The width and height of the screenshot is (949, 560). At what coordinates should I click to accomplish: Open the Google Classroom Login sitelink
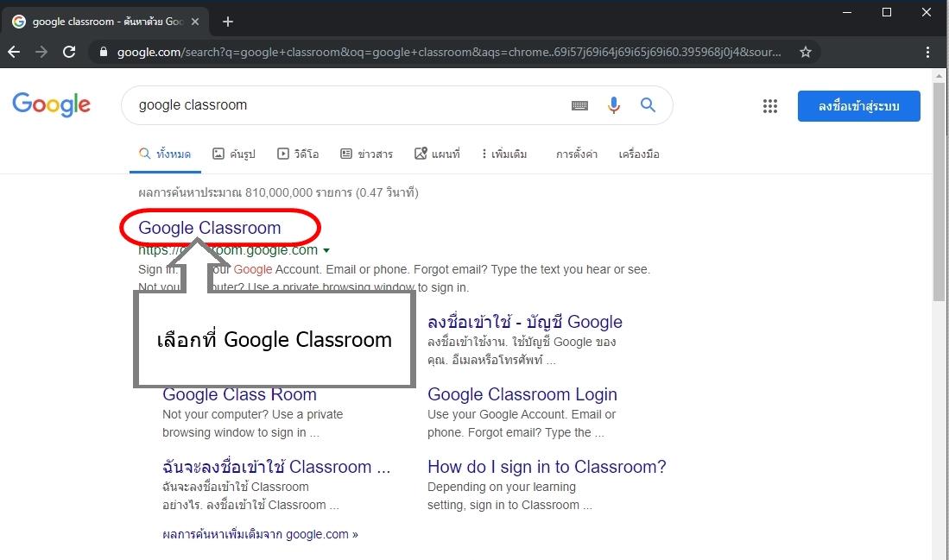[x=522, y=394]
